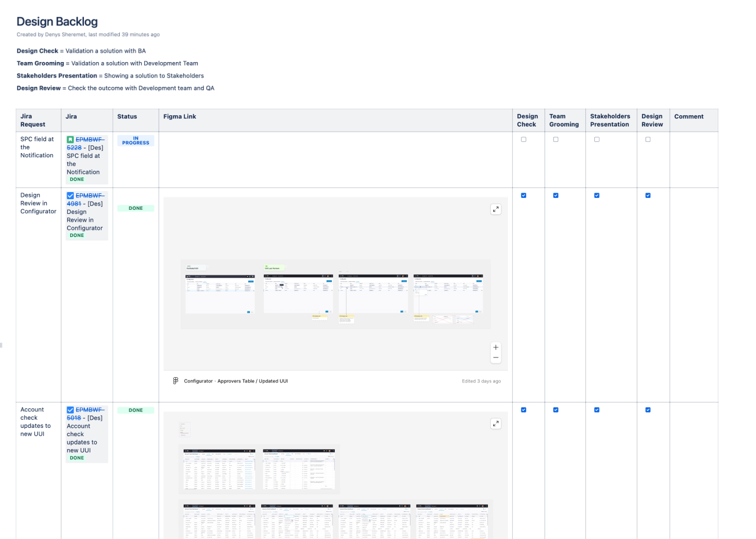
Task: Click the blue check task icon on EPMBWF-4981
Action: 69,195
